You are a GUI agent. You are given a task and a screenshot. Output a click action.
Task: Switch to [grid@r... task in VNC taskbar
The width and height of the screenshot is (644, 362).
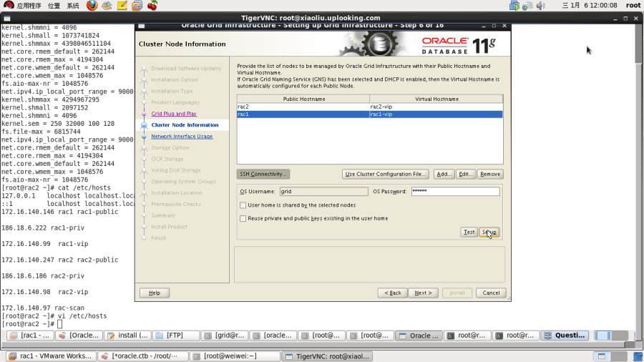coord(225,336)
